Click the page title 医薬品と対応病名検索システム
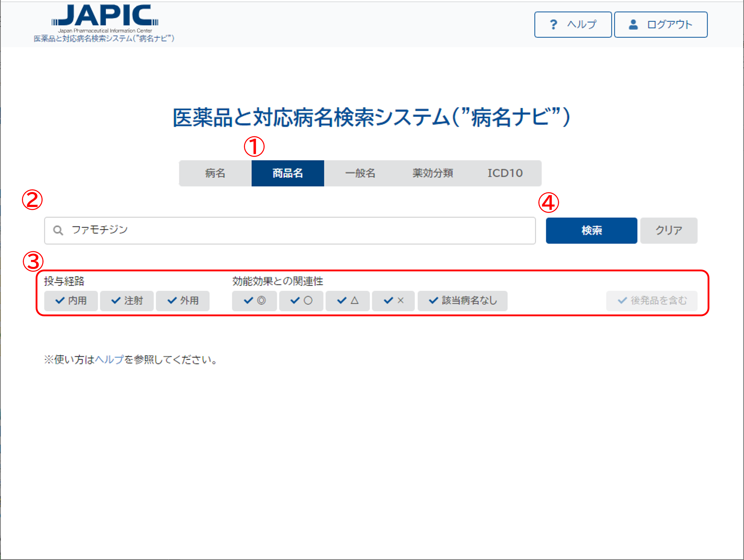744x560 pixels. pyautogui.click(x=371, y=117)
